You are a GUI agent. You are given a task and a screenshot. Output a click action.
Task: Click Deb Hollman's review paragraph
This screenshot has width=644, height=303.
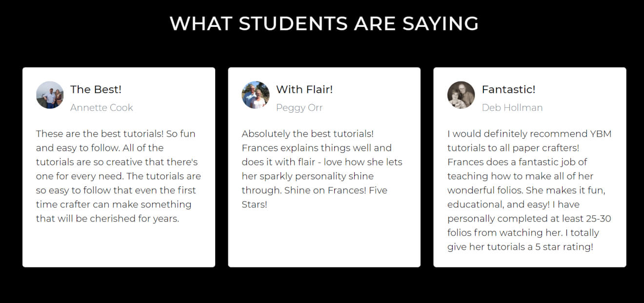click(529, 190)
